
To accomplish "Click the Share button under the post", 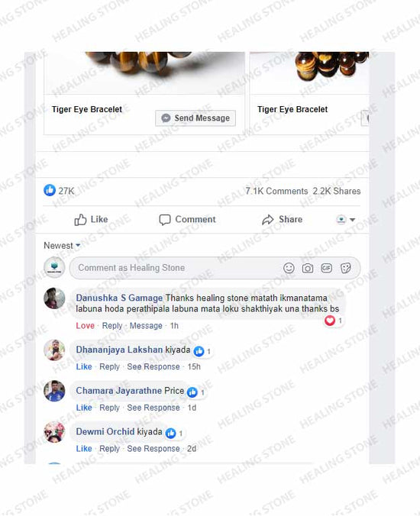I will tap(282, 220).
